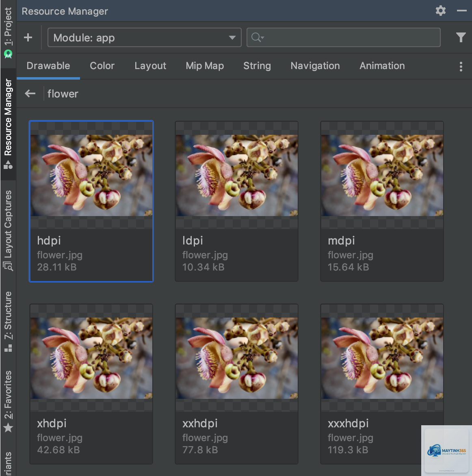This screenshot has width=472, height=476.
Task: Open the 7: Structure tool window
Action: 8,315
